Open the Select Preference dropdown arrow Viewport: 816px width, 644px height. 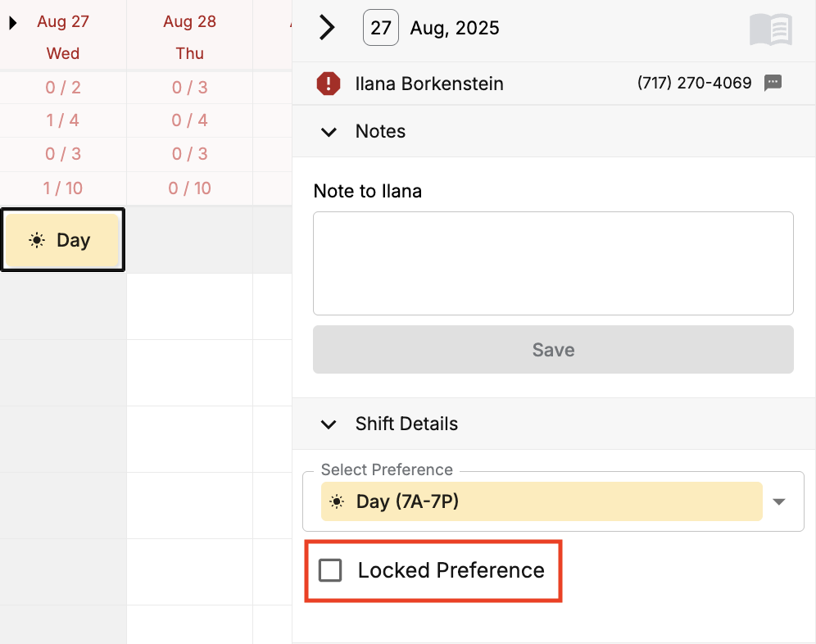click(x=779, y=501)
